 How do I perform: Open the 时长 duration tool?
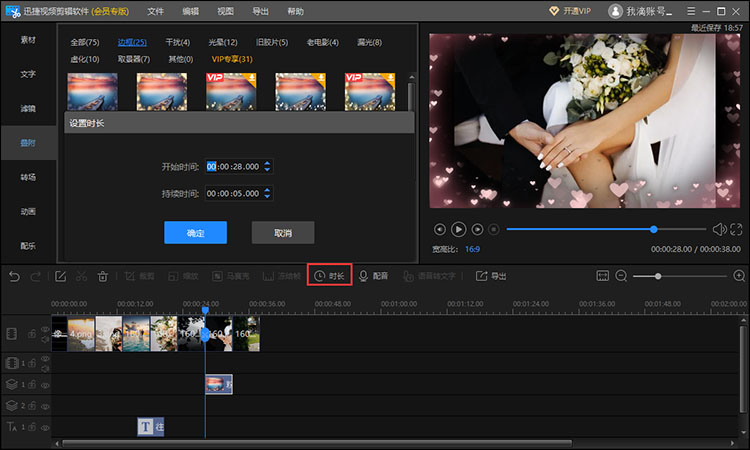click(329, 276)
